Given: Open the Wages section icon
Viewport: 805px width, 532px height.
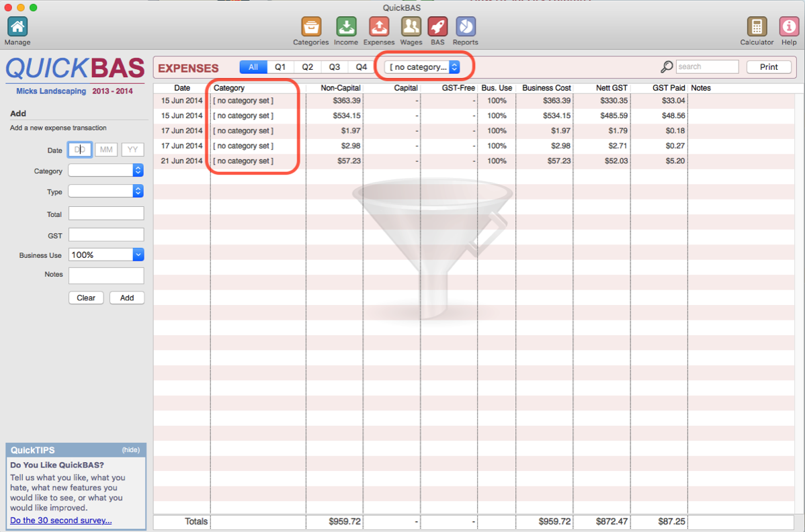Looking at the screenshot, I should [411, 27].
